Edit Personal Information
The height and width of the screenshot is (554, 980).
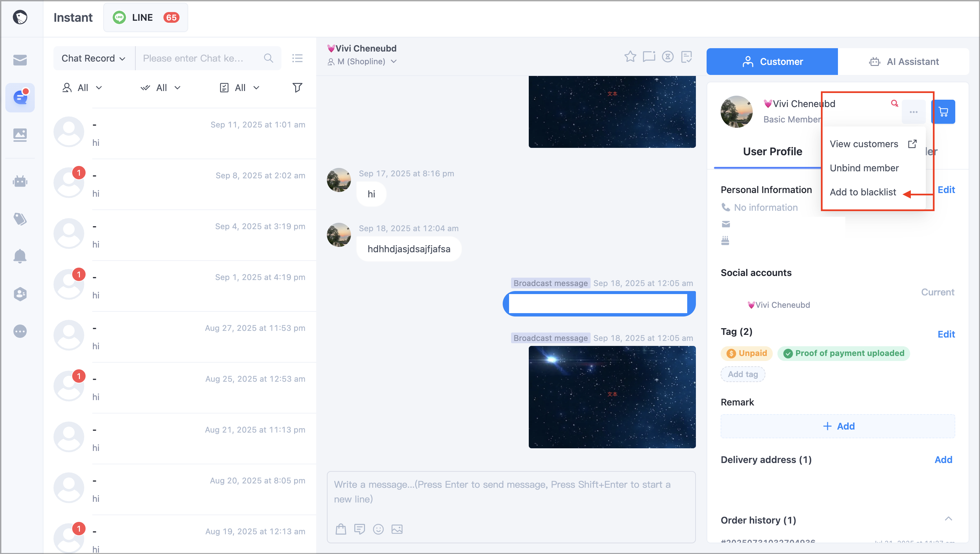coord(946,190)
